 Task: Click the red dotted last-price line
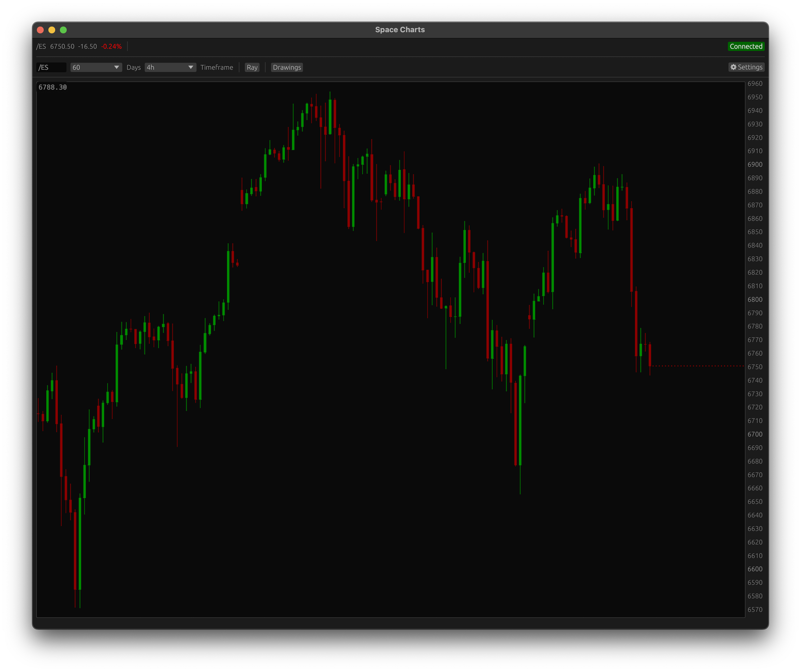coord(698,366)
